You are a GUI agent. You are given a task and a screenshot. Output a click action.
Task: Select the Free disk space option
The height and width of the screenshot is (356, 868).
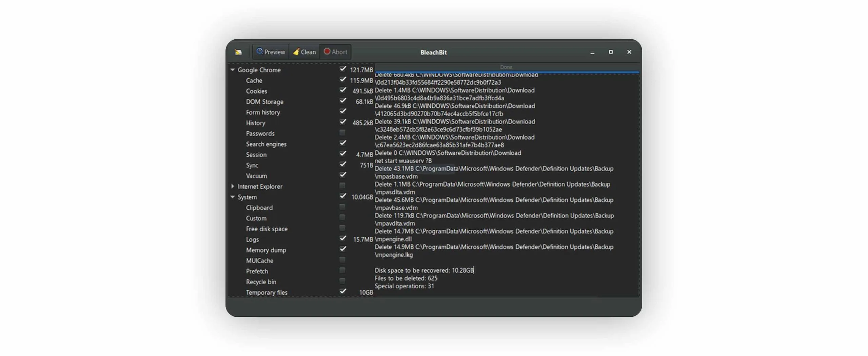click(x=267, y=229)
